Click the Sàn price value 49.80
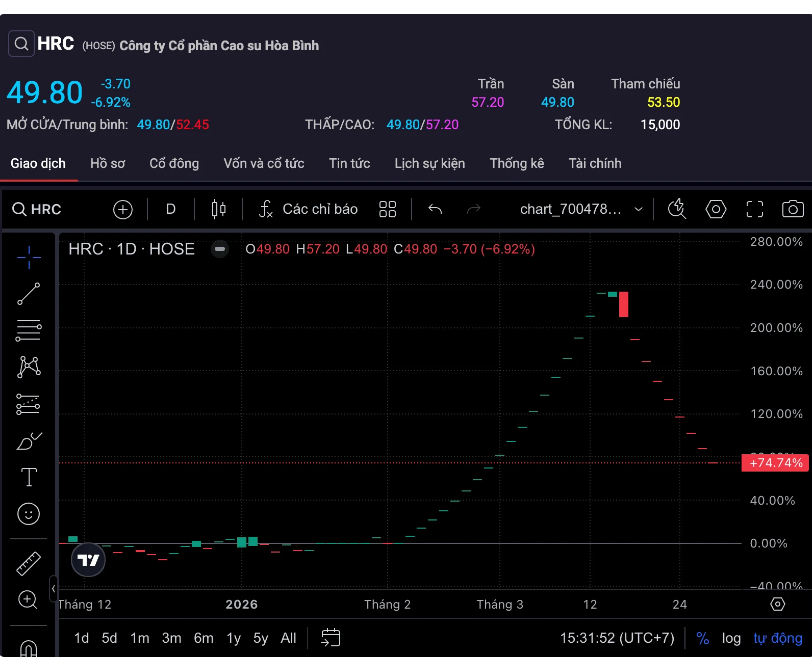The width and height of the screenshot is (812, 663). click(x=557, y=102)
